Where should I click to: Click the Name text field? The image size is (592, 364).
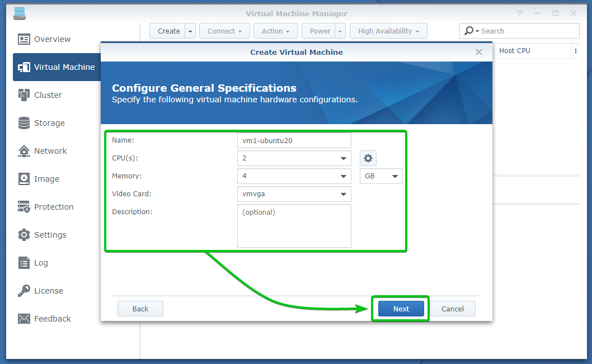pyautogui.click(x=294, y=140)
